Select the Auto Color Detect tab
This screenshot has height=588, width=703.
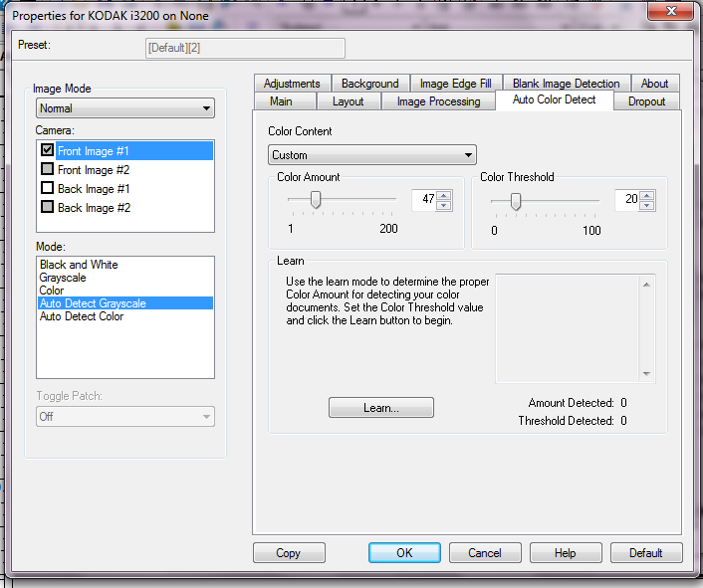(555, 99)
